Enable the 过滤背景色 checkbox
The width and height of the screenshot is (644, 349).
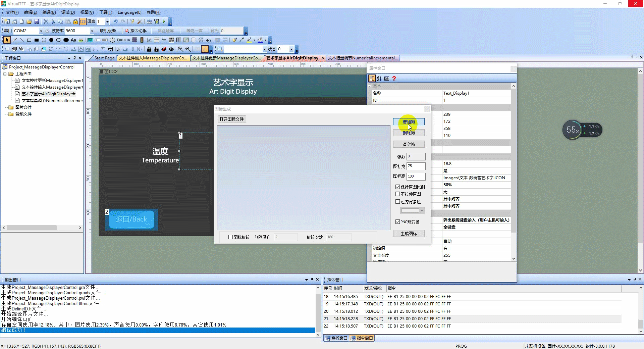(398, 201)
